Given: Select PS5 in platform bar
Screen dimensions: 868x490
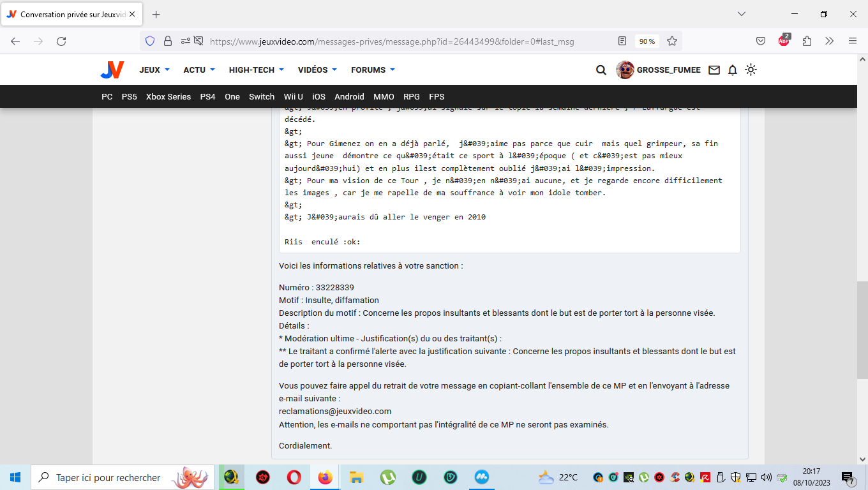Looking at the screenshot, I should [x=129, y=97].
